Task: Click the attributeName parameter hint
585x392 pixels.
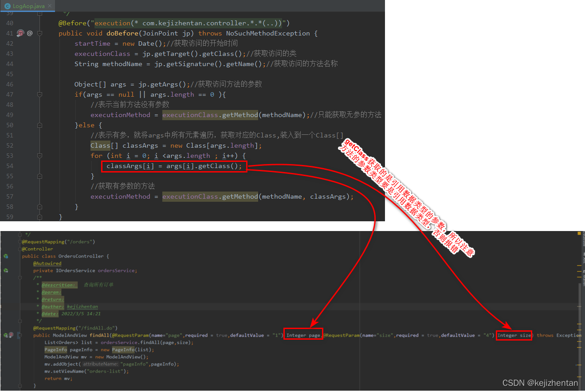Action: coord(101,364)
